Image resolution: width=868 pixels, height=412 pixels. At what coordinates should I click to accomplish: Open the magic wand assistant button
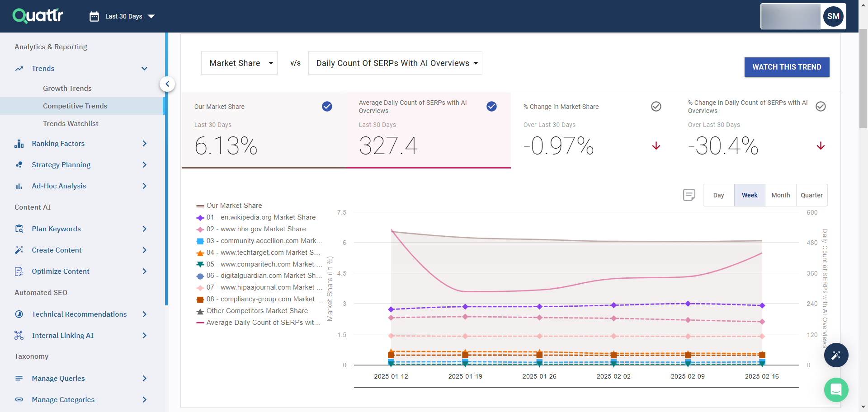836,355
